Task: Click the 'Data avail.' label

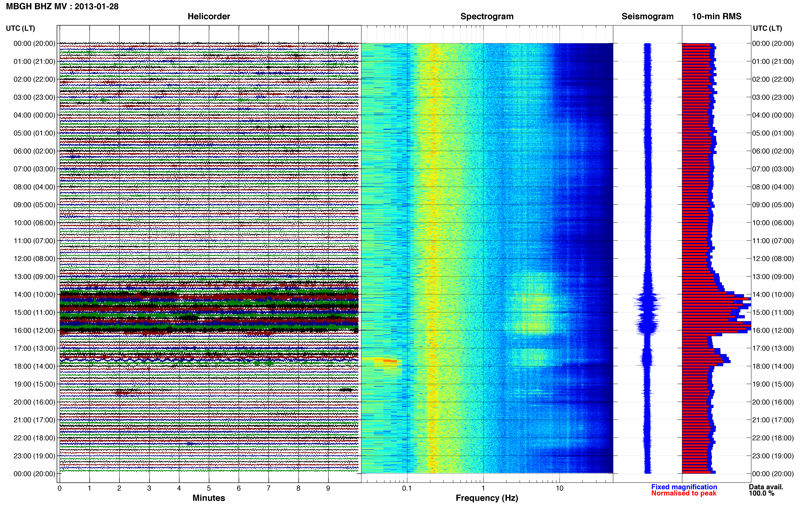Action: point(766,487)
